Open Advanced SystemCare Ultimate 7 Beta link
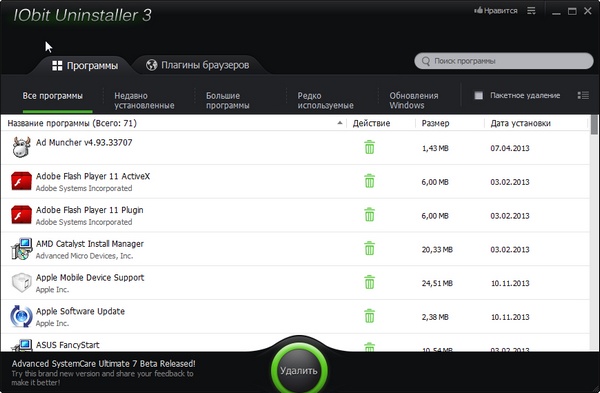Viewport: 600px width, 393px height. tap(103, 364)
